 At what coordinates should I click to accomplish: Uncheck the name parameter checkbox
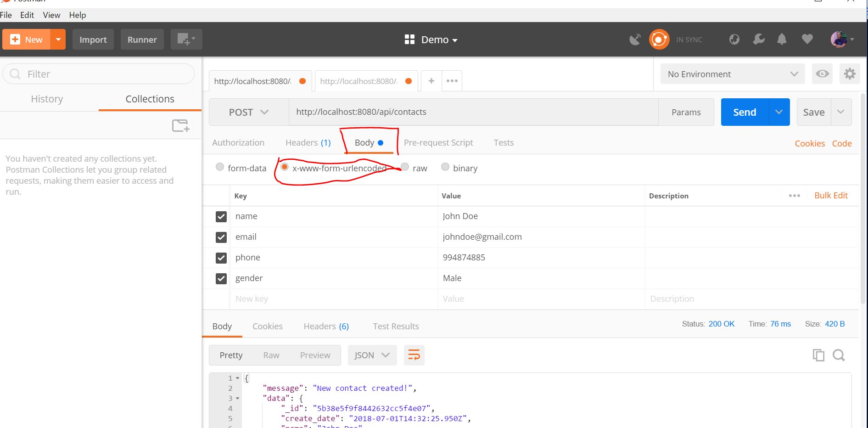(221, 216)
